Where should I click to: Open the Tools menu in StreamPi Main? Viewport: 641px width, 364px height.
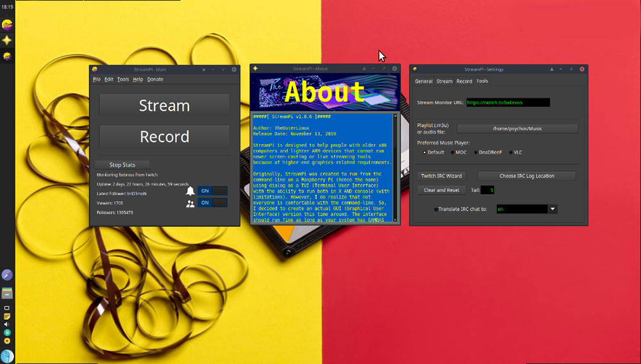click(123, 79)
